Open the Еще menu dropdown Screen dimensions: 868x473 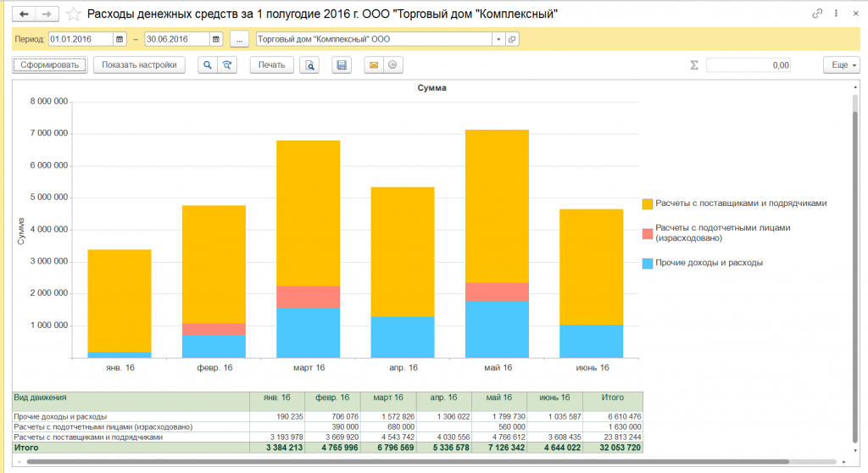[841, 65]
